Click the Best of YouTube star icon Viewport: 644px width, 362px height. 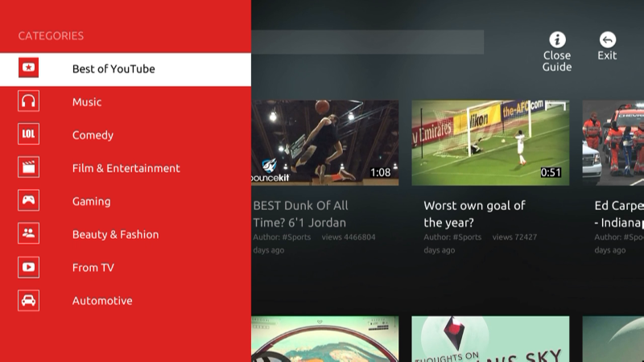(28, 68)
